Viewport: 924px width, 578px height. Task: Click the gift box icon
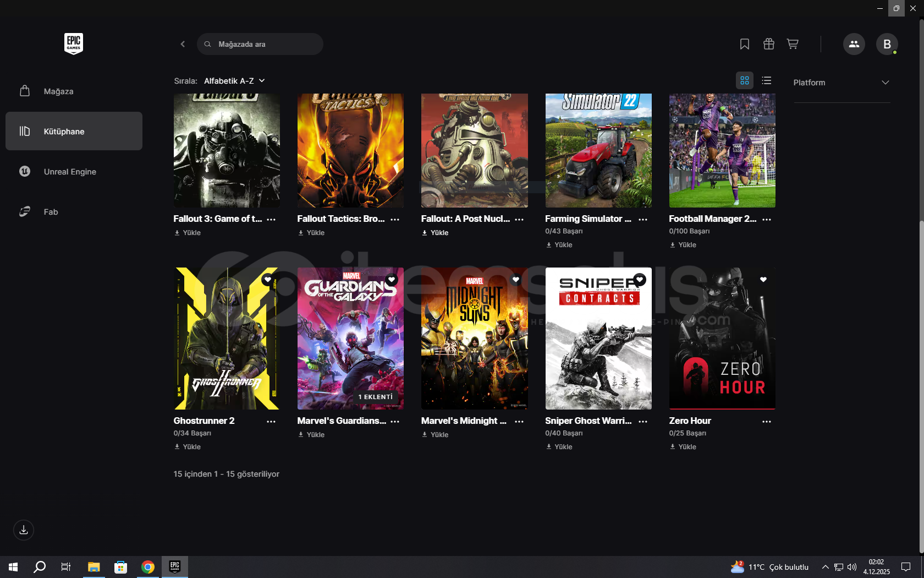pos(768,44)
